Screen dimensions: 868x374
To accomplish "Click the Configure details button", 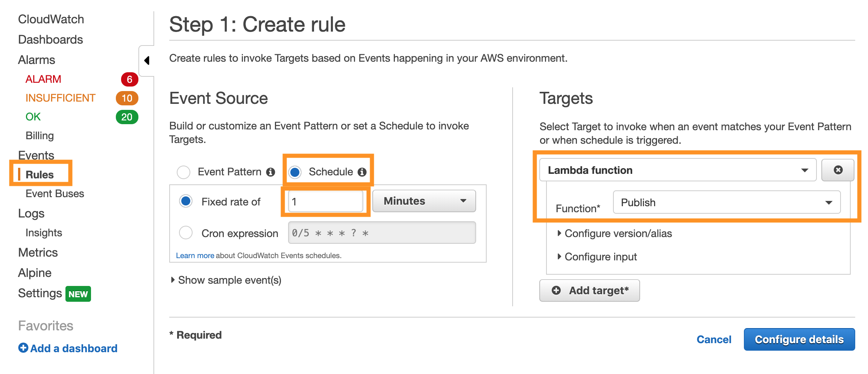I will (x=799, y=339).
